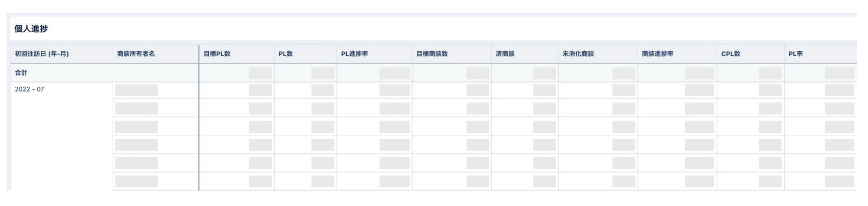This screenshot has height=206, width=868.
Task: Select first owner name under 2022 - 07
Action: [x=136, y=90]
